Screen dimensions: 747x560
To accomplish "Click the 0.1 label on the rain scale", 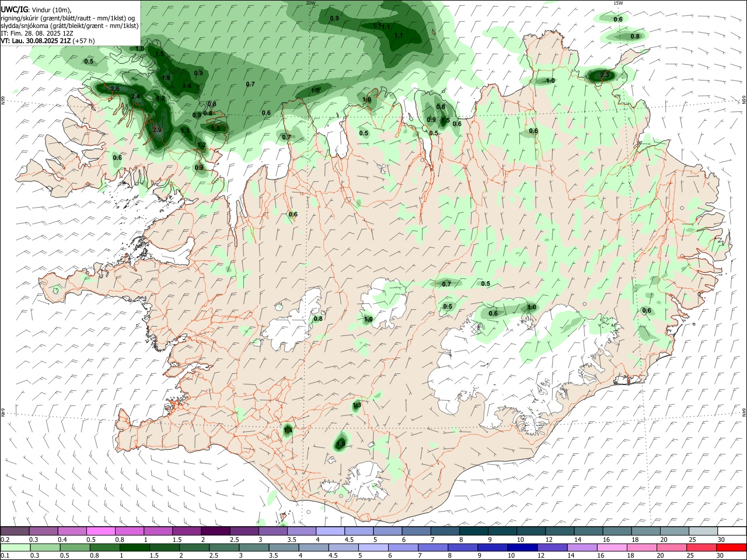I will [x=5, y=556].
